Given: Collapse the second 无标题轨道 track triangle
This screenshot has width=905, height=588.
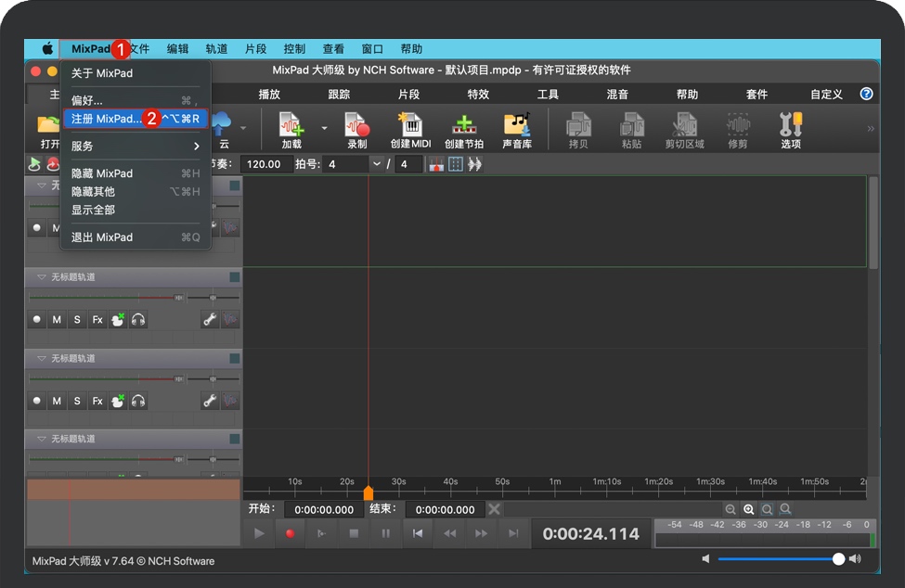Looking at the screenshot, I should point(42,277).
